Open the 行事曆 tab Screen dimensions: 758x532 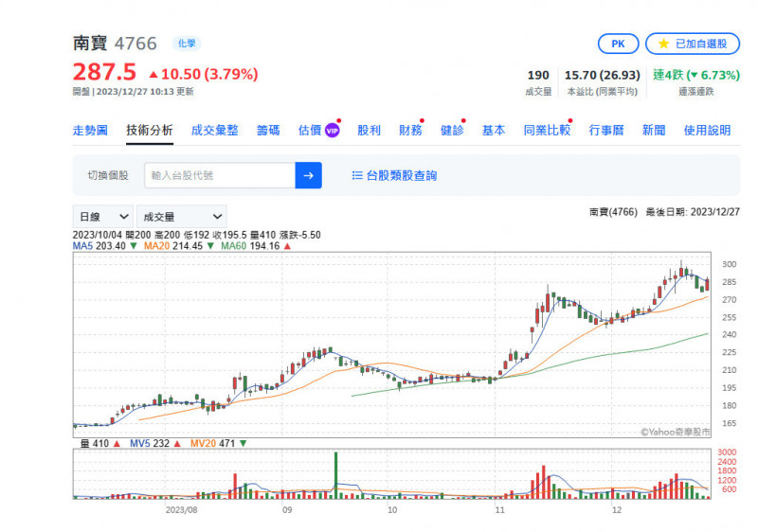(606, 131)
